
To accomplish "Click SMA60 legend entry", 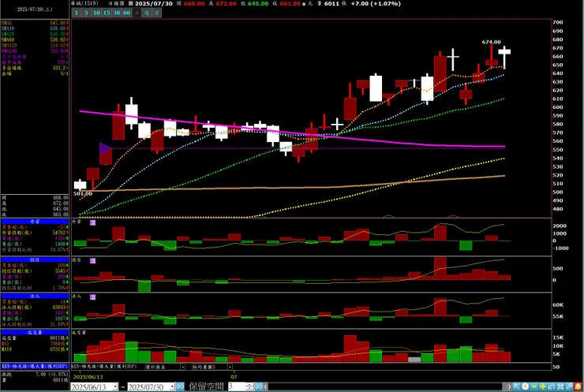I will point(35,40).
